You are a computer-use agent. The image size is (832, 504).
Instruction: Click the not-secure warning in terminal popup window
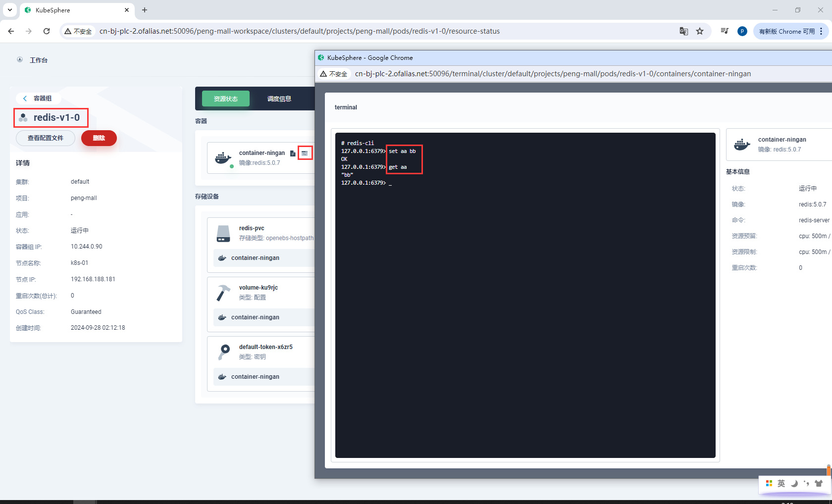tap(334, 74)
